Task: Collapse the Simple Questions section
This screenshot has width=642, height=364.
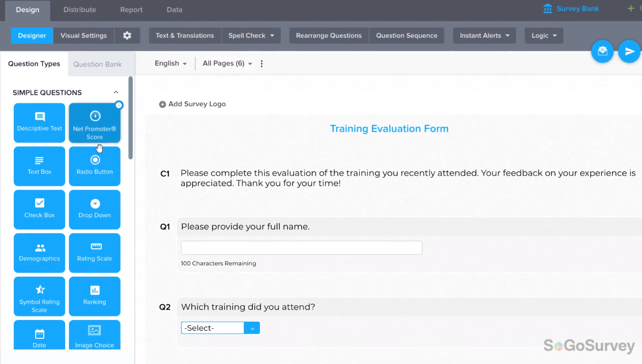Action: 116,93
